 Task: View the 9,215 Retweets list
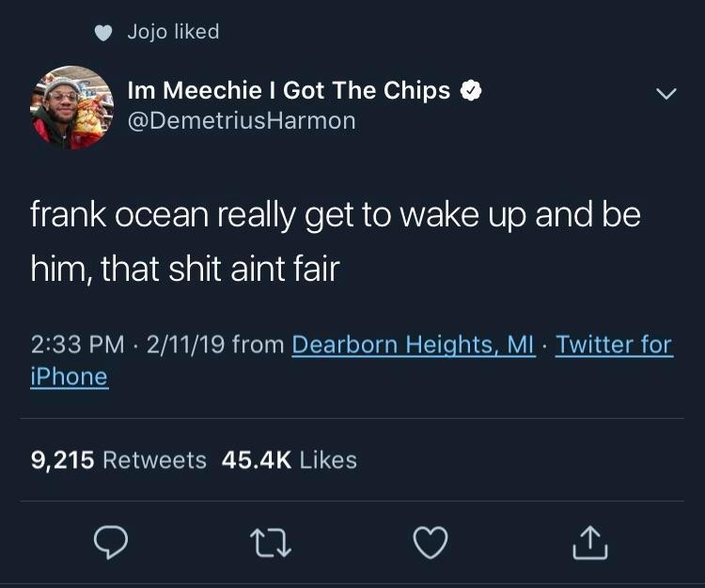point(118,460)
